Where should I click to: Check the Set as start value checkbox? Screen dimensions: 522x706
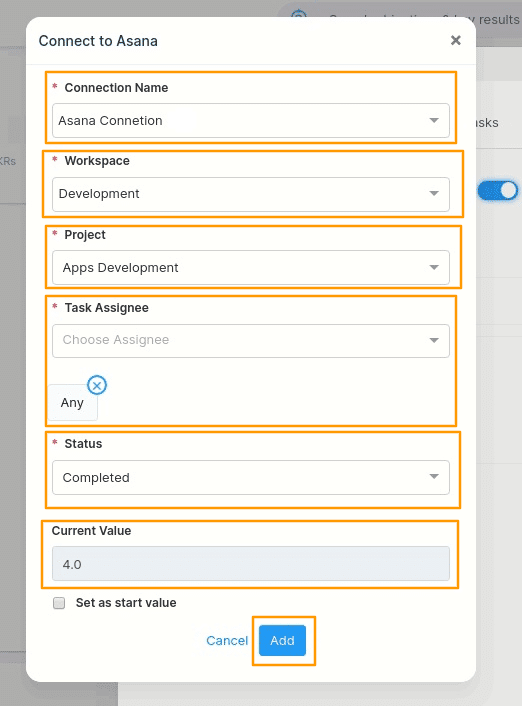click(59, 603)
